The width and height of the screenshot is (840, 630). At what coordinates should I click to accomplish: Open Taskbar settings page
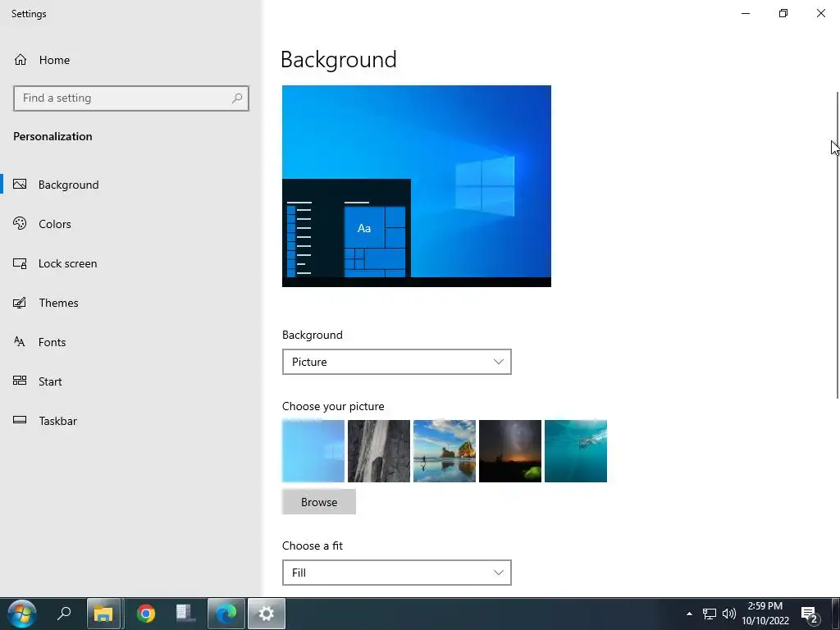coord(58,421)
